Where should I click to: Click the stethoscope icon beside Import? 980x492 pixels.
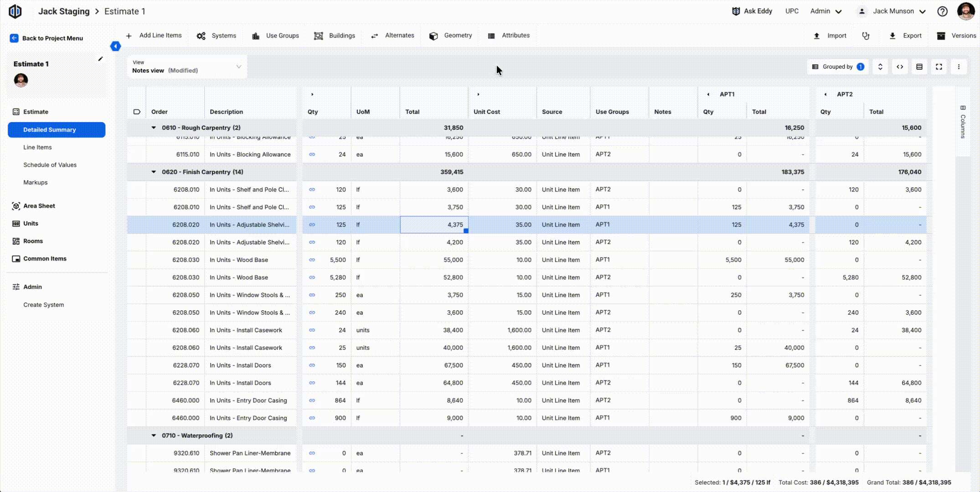pos(866,36)
